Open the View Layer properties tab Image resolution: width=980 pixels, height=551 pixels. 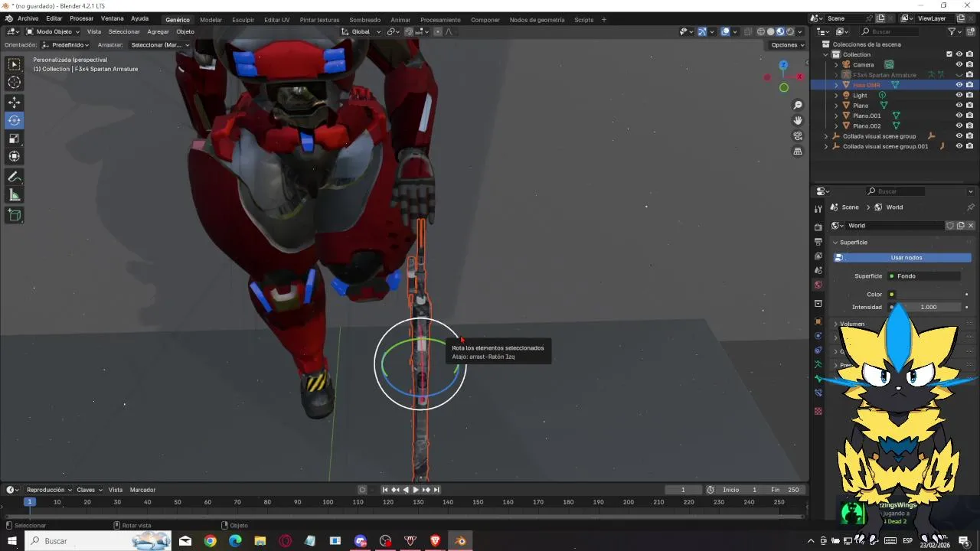pyautogui.click(x=818, y=256)
